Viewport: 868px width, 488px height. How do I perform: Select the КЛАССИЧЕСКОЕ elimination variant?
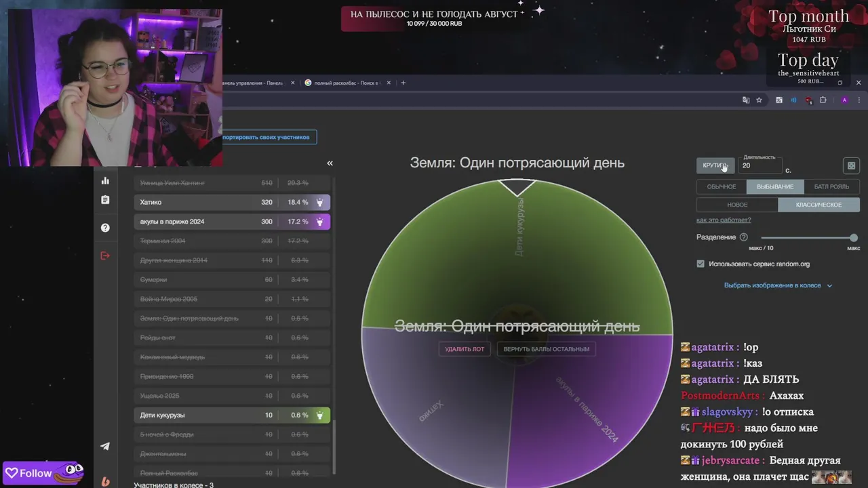click(x=818, y=205)
